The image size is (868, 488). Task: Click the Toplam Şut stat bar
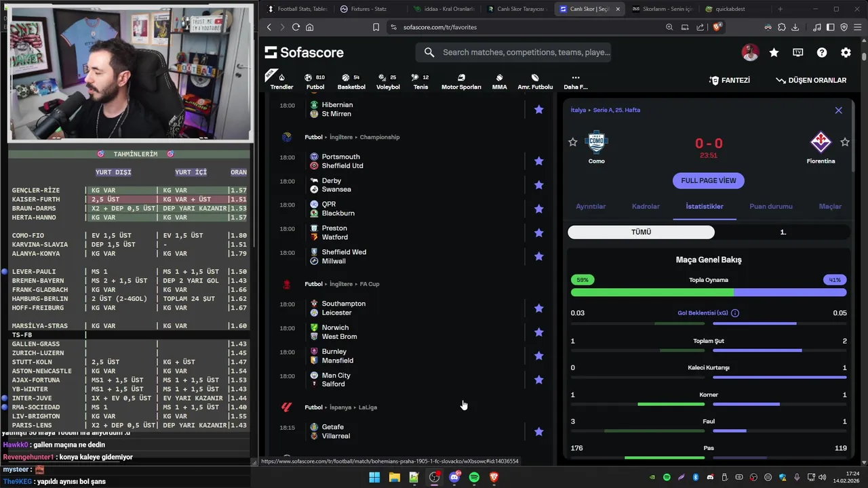pyautogui.click(x=709, y=350)
